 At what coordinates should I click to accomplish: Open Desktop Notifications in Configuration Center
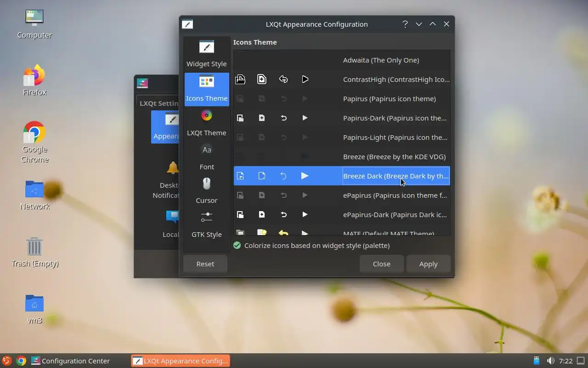coord(166,180)
